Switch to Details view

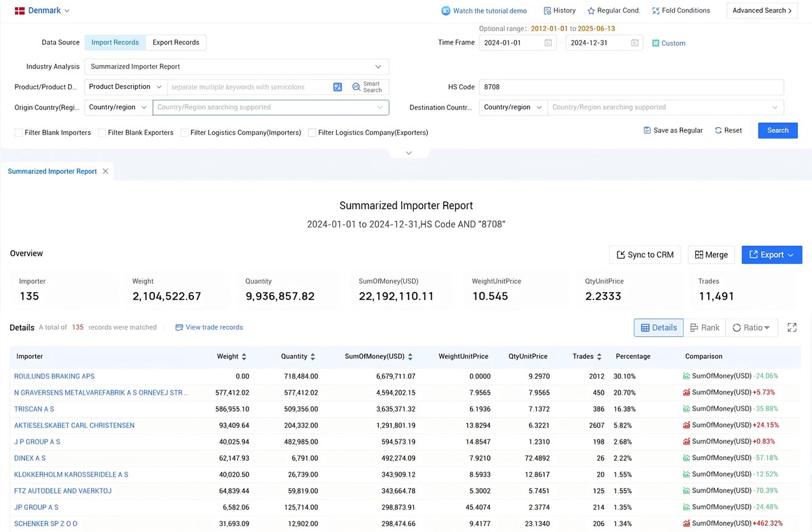pos(658,328)
